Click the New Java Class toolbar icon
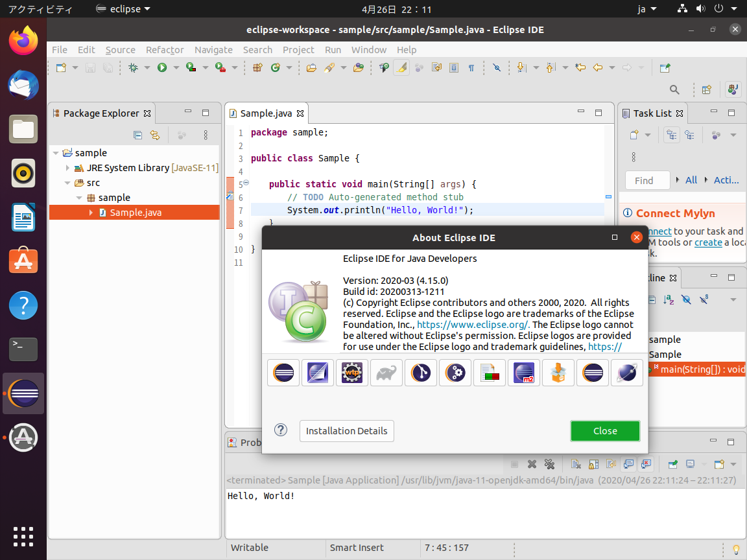This screenshot has width=747, height=560. [276, 67]
